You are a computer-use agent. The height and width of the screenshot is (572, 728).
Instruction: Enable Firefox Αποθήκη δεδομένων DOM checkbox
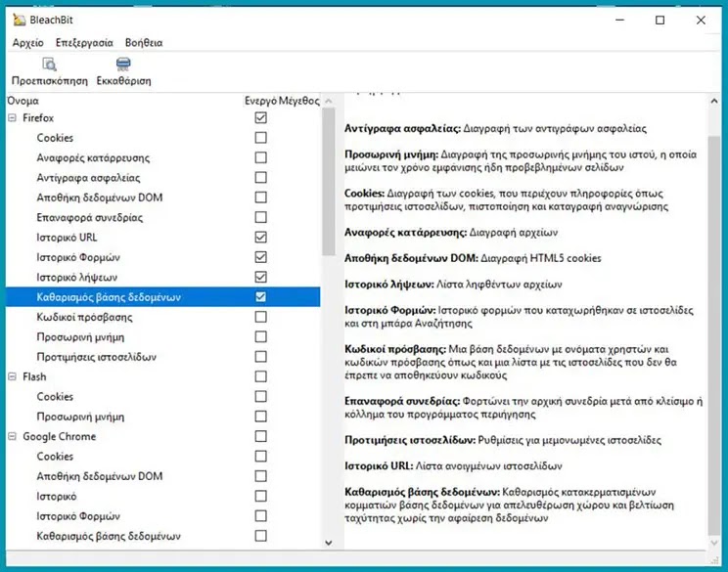click(261, 198)
